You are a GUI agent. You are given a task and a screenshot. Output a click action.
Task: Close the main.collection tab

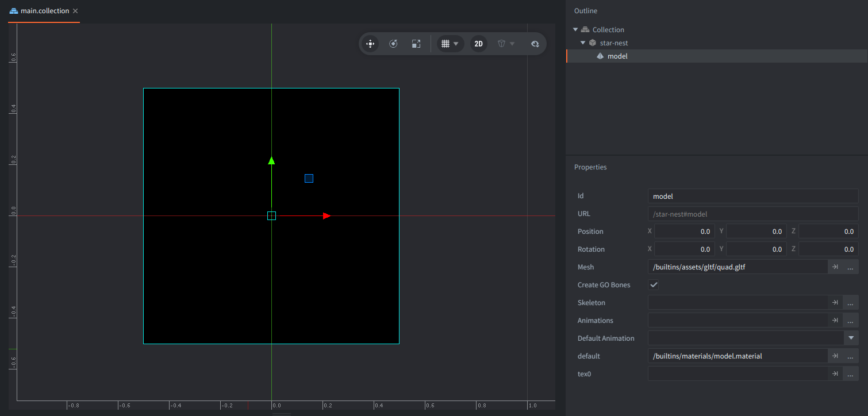click(x=75, y=11)
